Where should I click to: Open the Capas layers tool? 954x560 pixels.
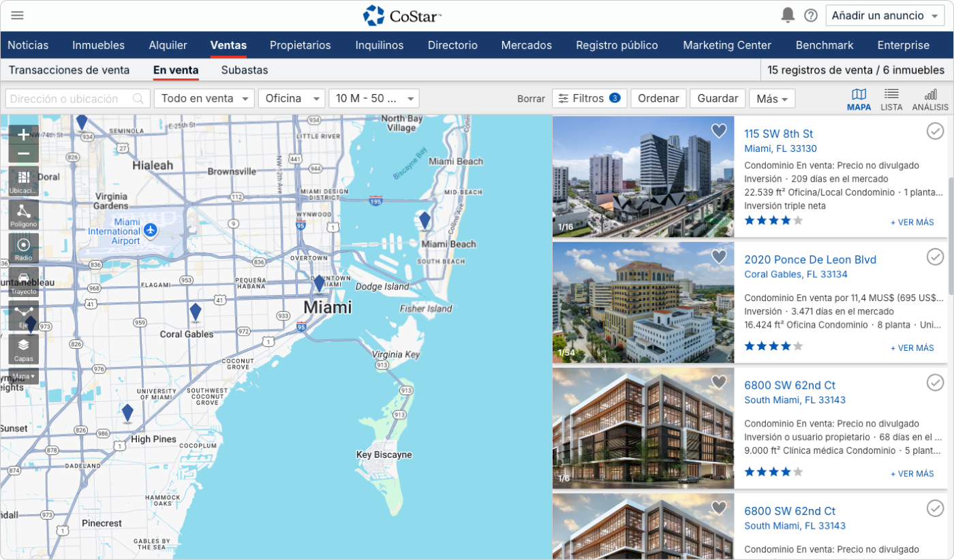(23, 349)
